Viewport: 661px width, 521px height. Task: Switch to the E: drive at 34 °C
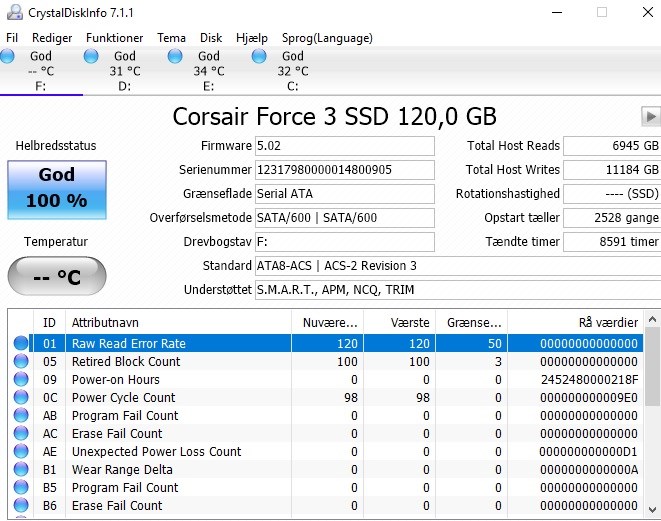(x=209, y=71)
